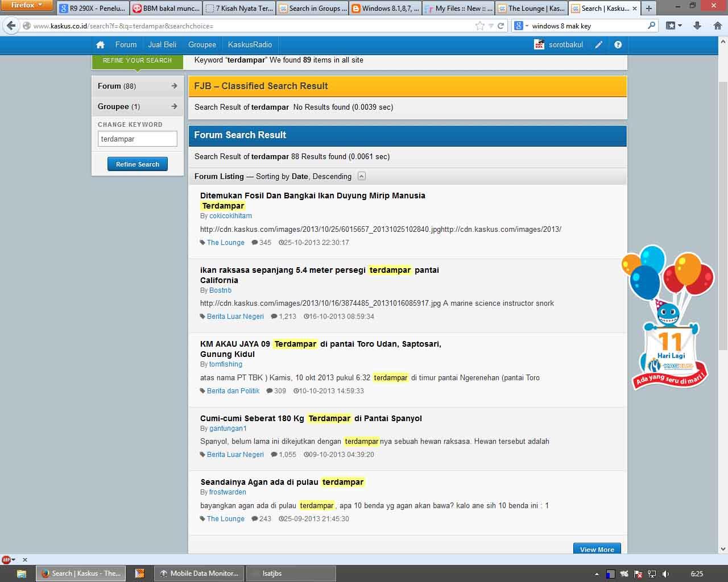Open the cokicokihitam author profile link
This screenshot has height=582, width=728.
230,216
